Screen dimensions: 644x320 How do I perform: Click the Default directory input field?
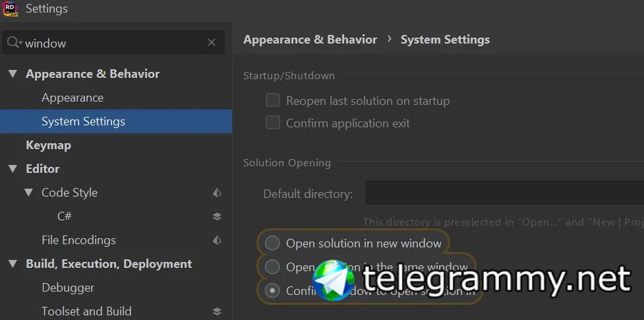pyautogui.click(x=504, y=194)
